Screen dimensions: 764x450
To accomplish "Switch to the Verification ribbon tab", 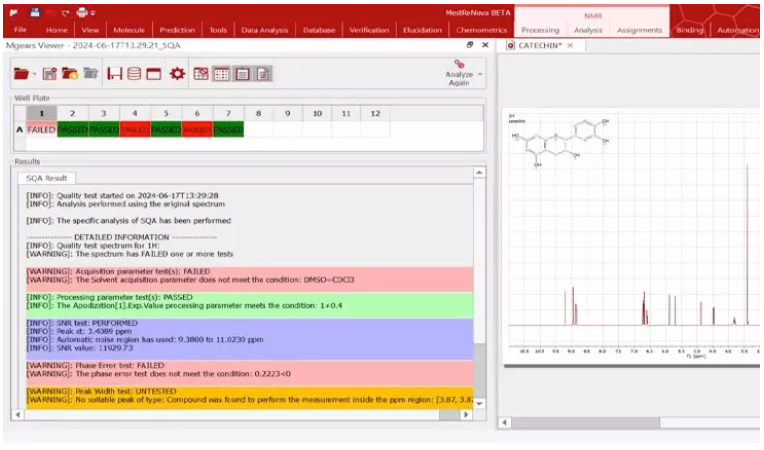I will coord(369,30).
